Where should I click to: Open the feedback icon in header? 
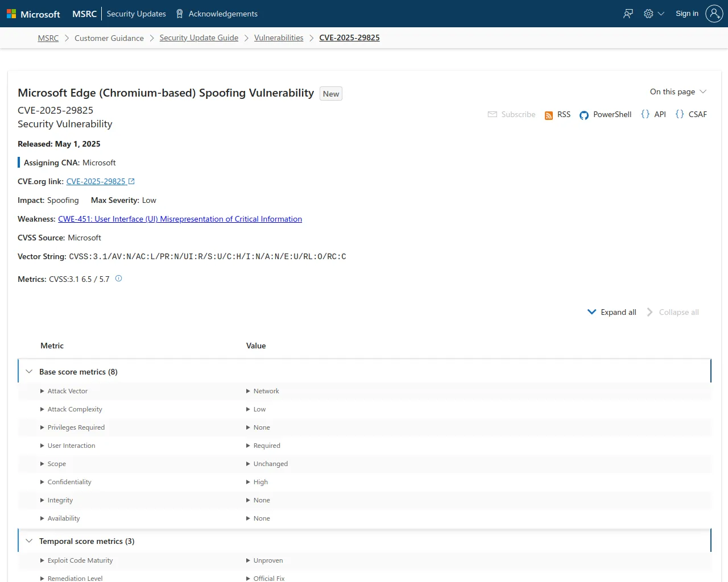coord(628,14)
